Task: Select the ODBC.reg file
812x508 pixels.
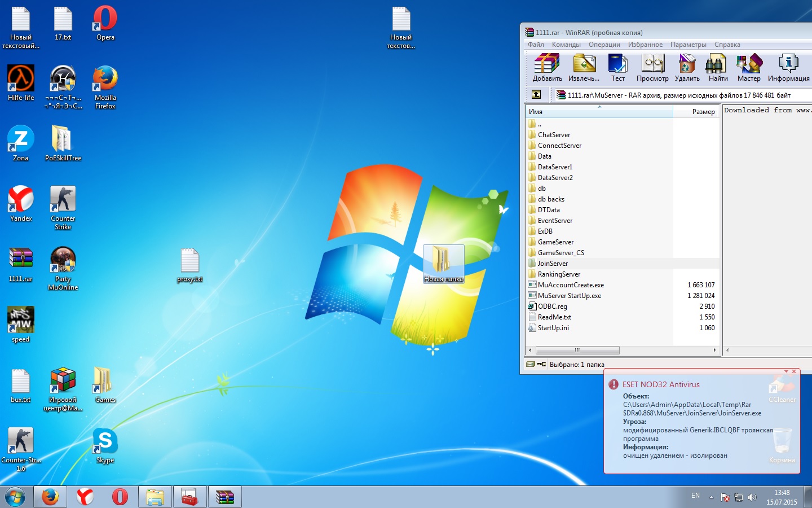Action: point(552,306)
